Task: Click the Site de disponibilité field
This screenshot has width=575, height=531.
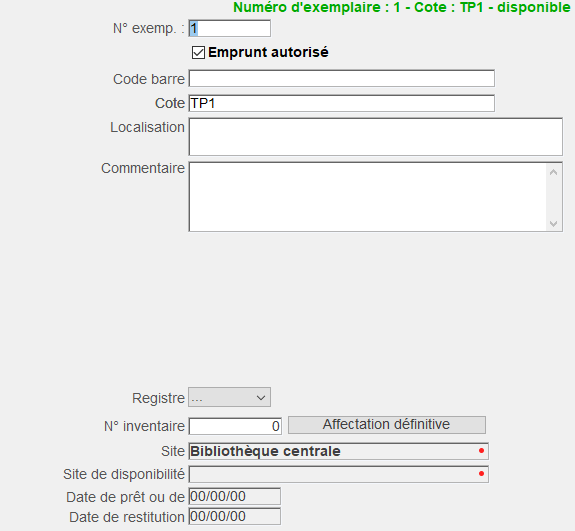Action: click(338, 474)
